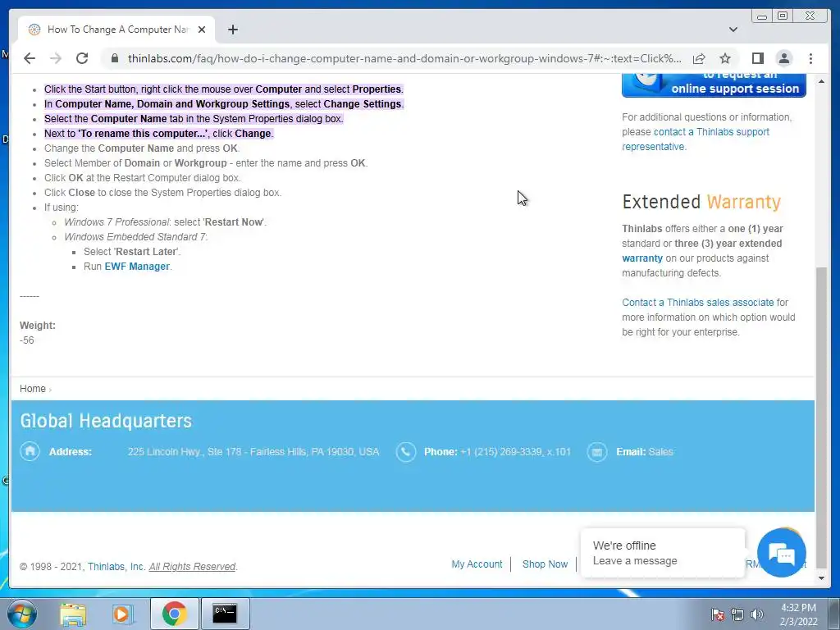The height and width of the screenshot is (630, 840).
Task: Click the headquarters street address text
Action: point(253,452)
